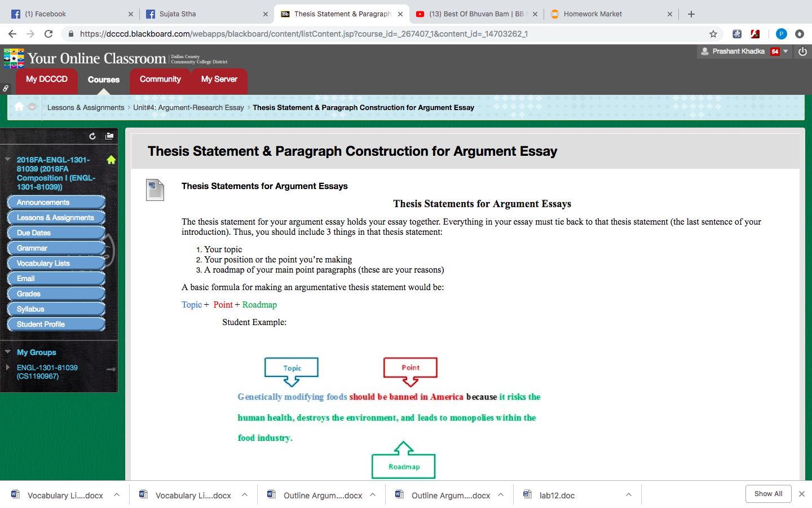Switch to the Courses tab
This screenshot has height=508, width=812.
[104, 80]
